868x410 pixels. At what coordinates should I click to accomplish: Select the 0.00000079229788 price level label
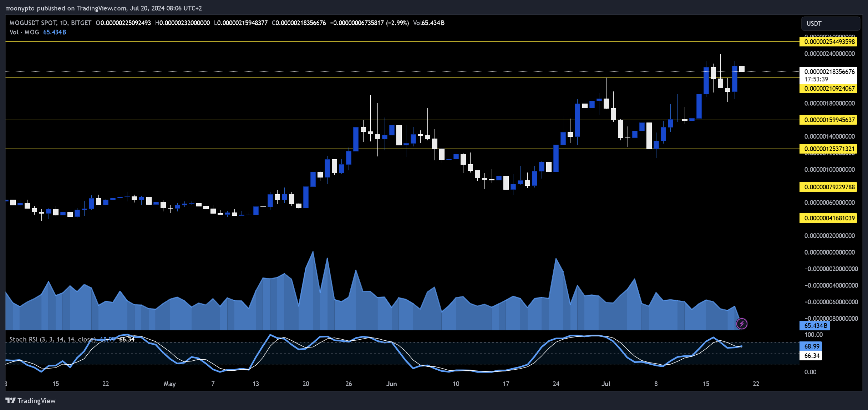[x=828, y=187]
